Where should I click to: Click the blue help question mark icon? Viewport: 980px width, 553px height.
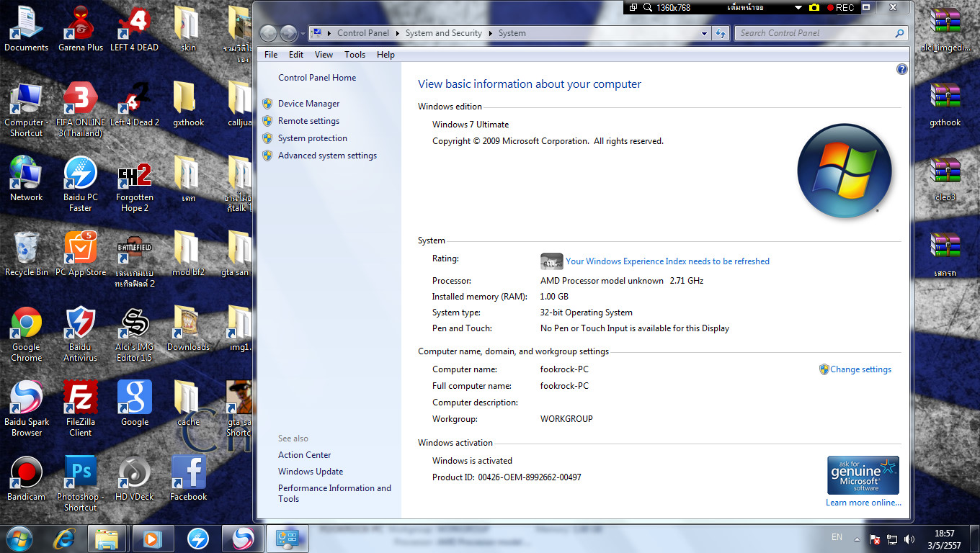click(901, 70)
